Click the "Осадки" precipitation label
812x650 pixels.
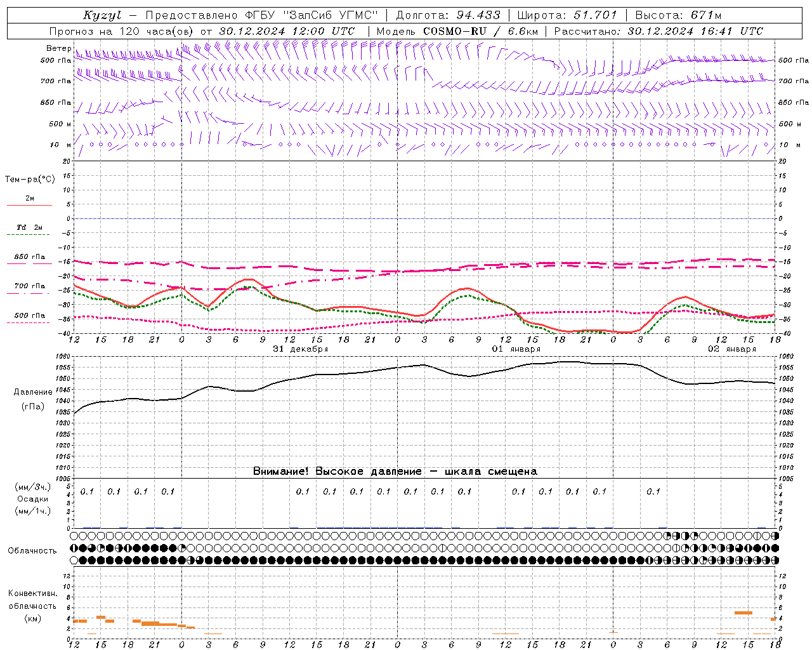click(33, 499)
